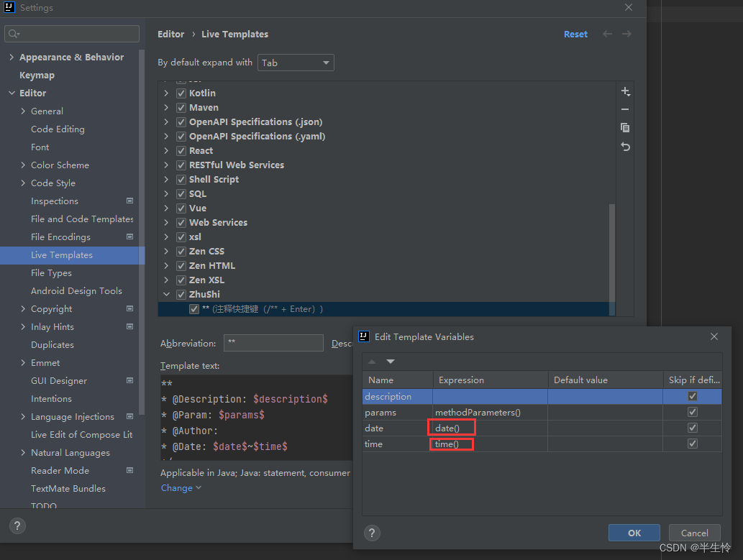Screen dimensions: 743x560
Task: Select File and Code Templates page
Action: [82, 219]
